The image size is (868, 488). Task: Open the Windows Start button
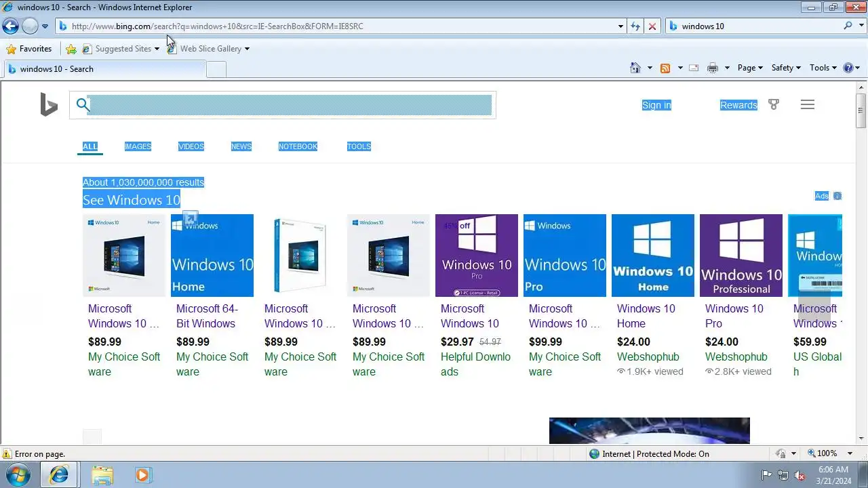[x=18, y=474]
